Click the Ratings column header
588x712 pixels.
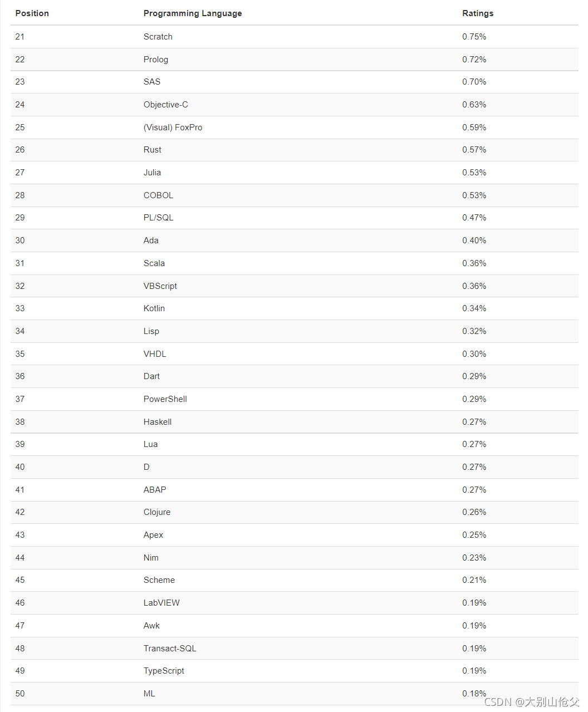click(478, 13)
